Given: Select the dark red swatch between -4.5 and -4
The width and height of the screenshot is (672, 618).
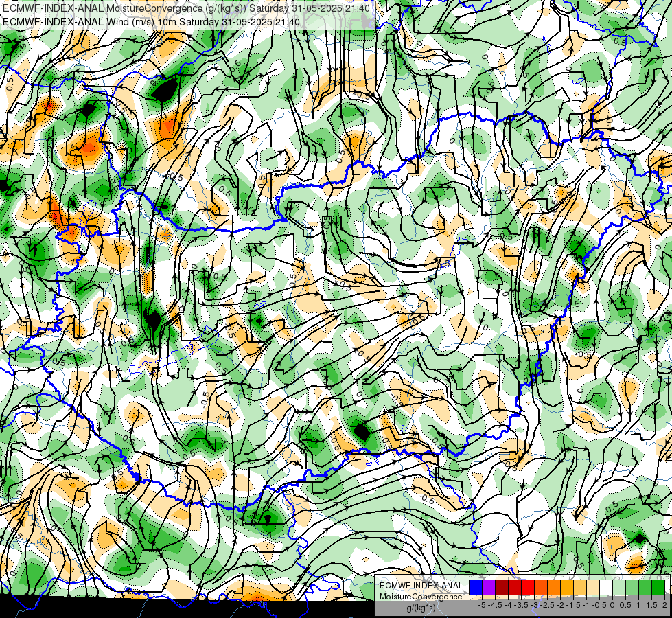Looking at the screenshot, I should click(x=502, y=587).
